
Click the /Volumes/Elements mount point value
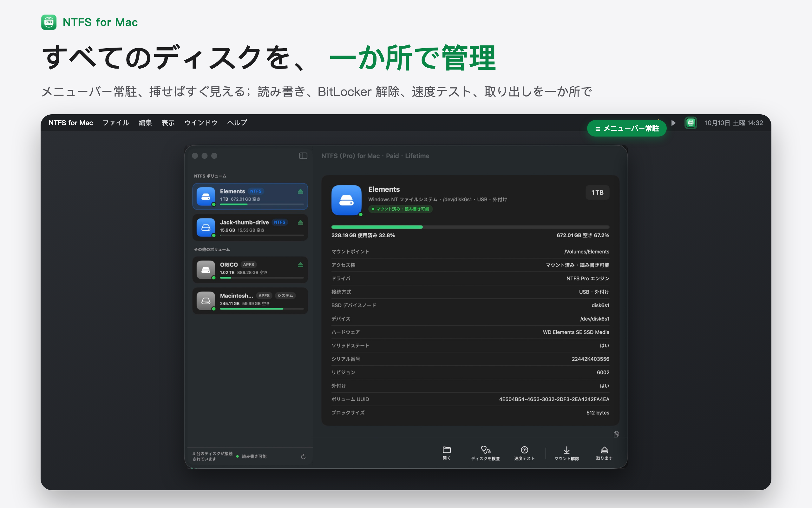point(586,252)
